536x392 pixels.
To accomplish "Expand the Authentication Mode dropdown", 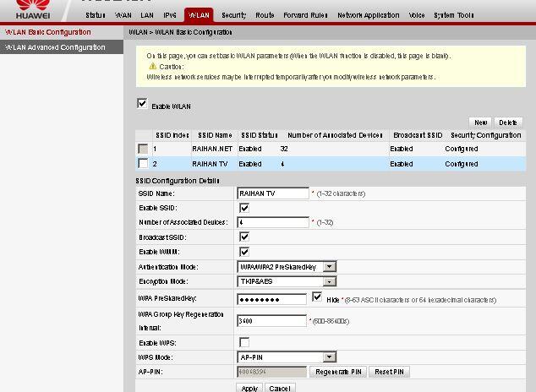I will pyautogui.click(x=287, y=267).
